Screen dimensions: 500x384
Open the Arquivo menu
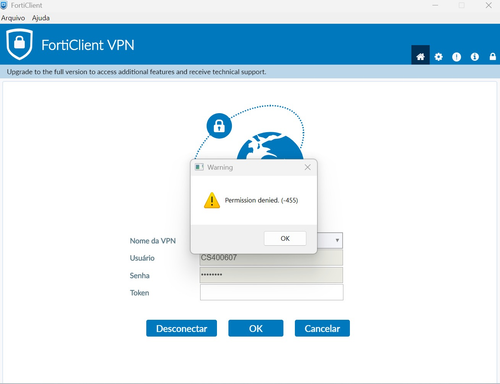[13, 18]
